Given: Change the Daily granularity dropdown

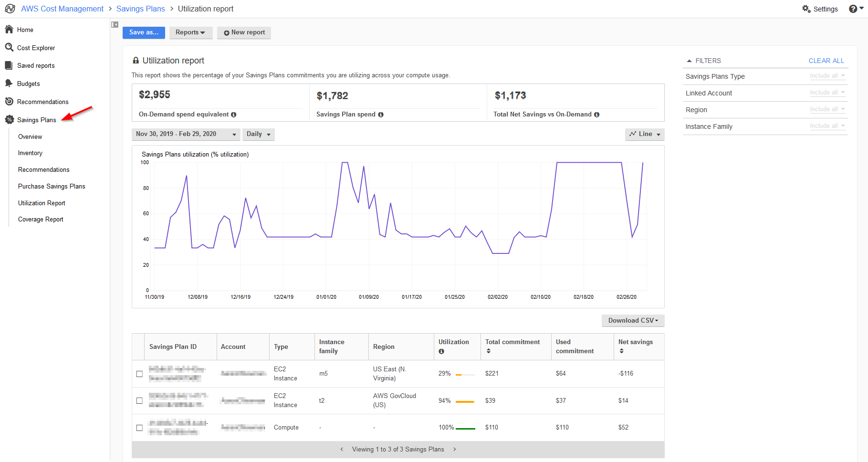Looking at the screenshot, I should [x=258, y=134].
